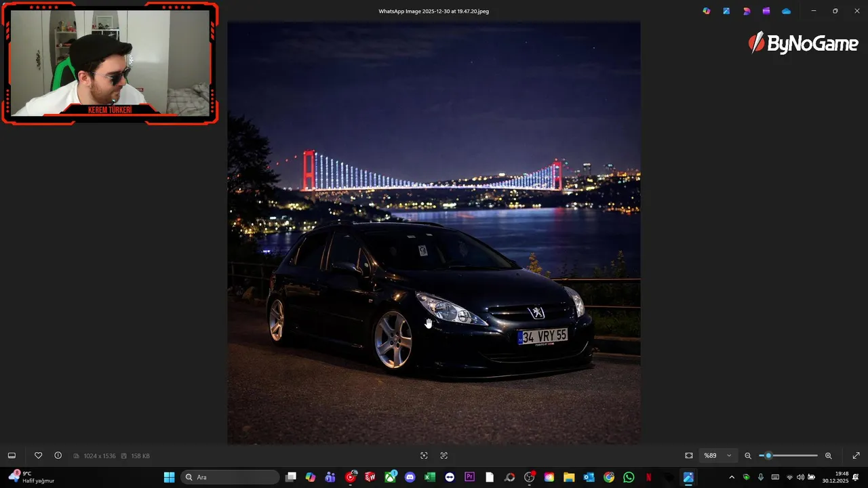
Task: Click the blank white document taskbar icon
Action: pyautogui.click(x=490, y=477)
